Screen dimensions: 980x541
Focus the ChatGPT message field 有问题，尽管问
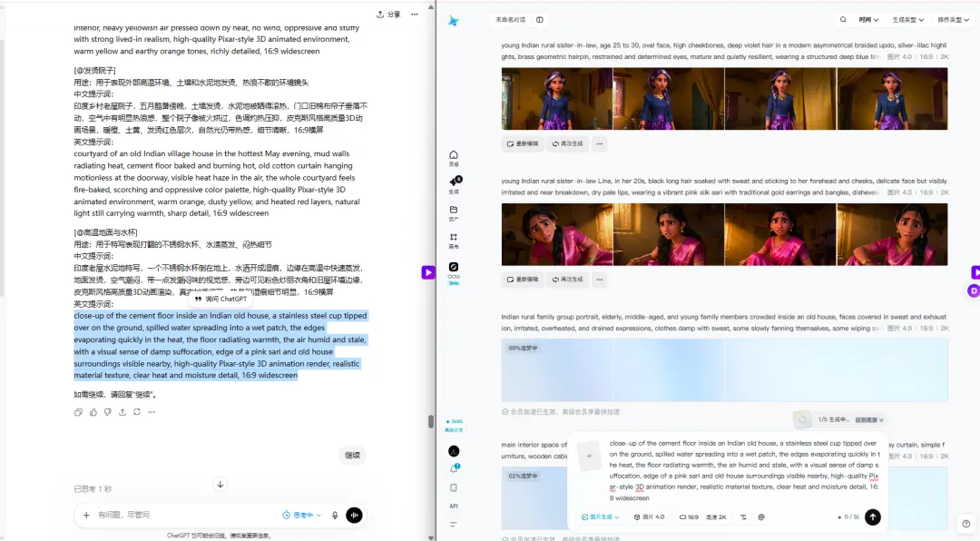(184, 515)
